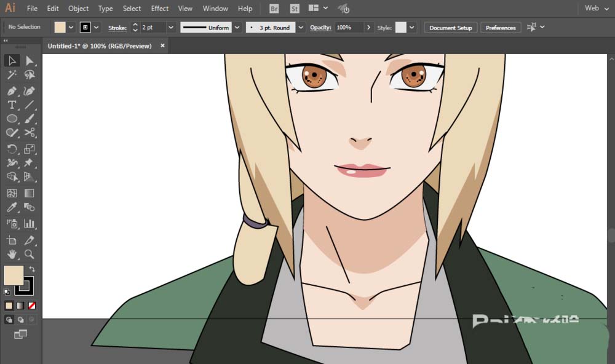Enable Draw Behind mode
The image size is (615, 364).
point(20,320)
